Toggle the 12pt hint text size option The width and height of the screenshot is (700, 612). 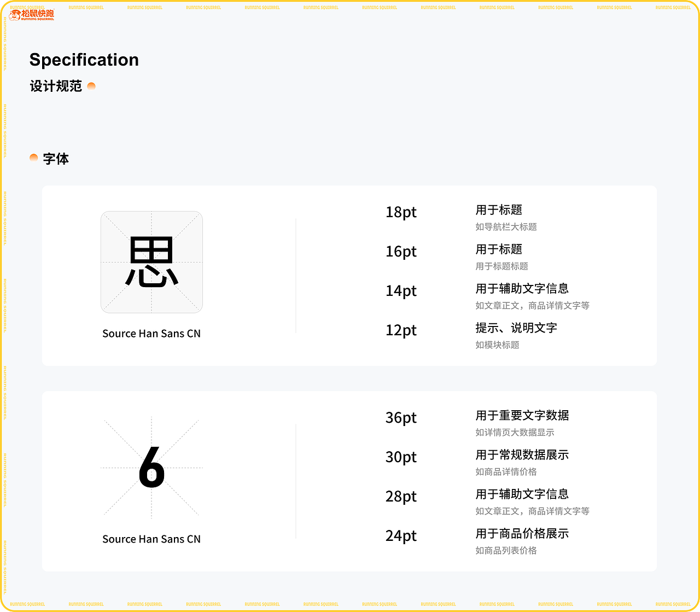401,330
